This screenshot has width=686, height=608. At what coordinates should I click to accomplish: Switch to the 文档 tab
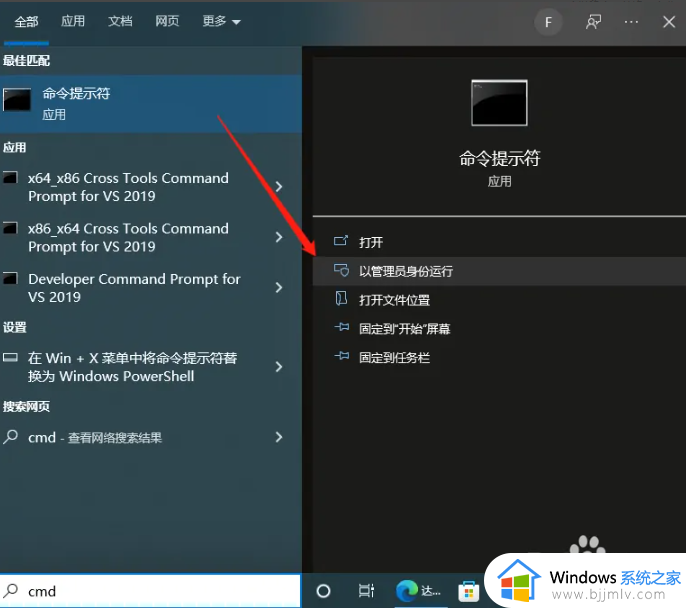120,21
